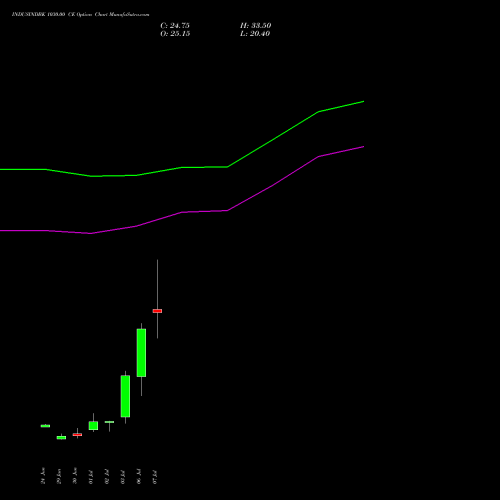Click the 03 Jul date axis label
This screenshot has width=500, height=500.
(123, 477)
